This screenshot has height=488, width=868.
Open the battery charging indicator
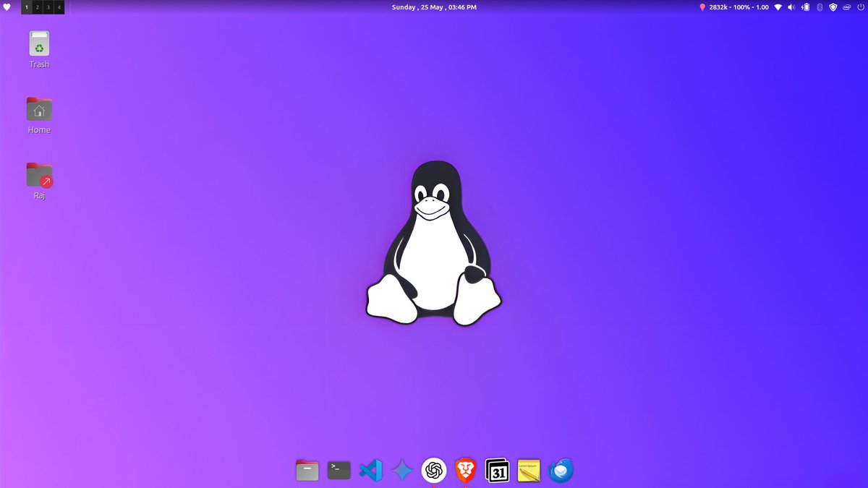[x=805, y=7]
